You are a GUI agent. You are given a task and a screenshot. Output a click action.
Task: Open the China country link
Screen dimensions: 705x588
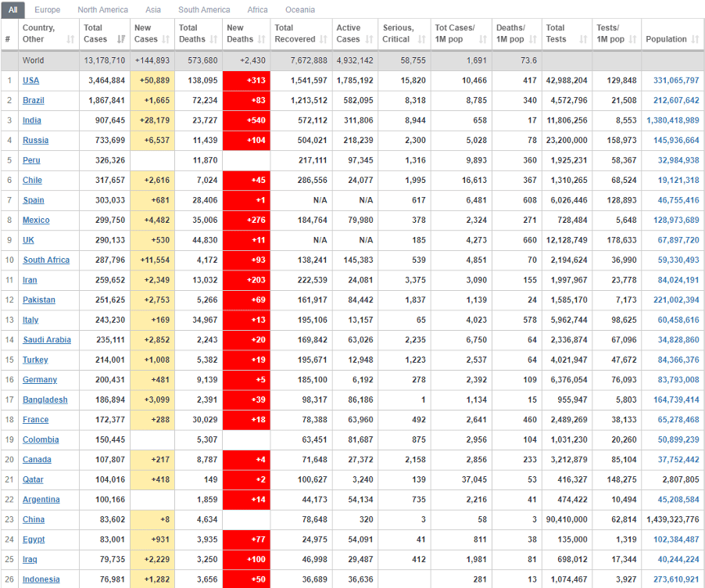coord(34,520)
